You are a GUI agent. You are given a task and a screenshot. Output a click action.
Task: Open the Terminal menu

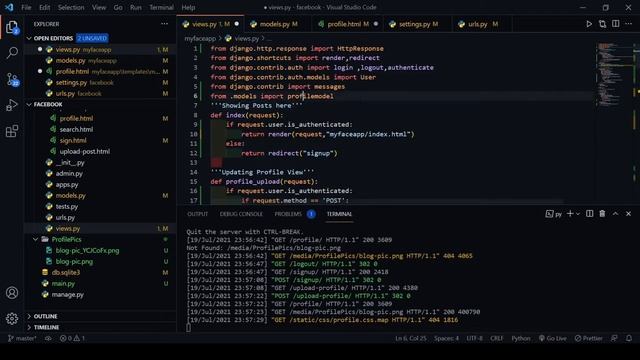coord(161,7)
